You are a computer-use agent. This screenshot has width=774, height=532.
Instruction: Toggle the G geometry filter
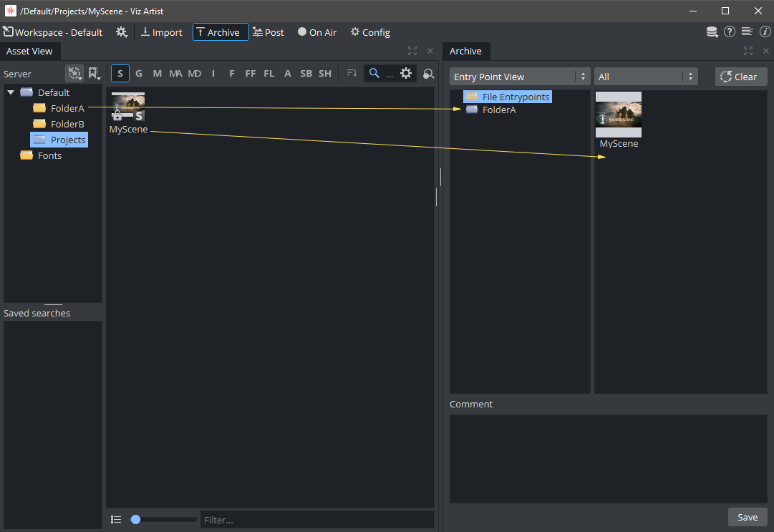tap(139, 73)
